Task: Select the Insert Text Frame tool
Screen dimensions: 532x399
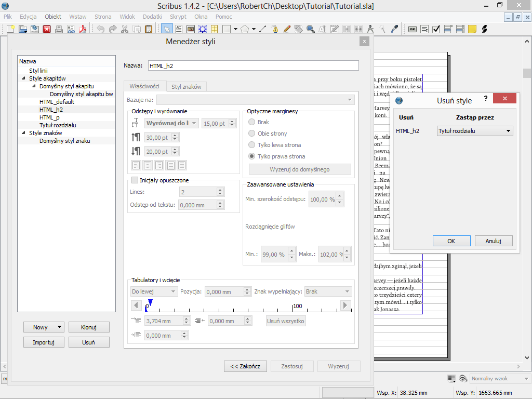Action: (x=179, y=29)
